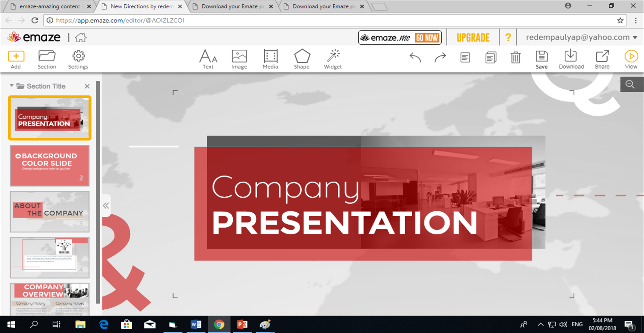Image resolution: width=644 pixels, height=333 pixels.
Task: Collapse the Section Title expander arrow
Action: [x=11, y=86]
